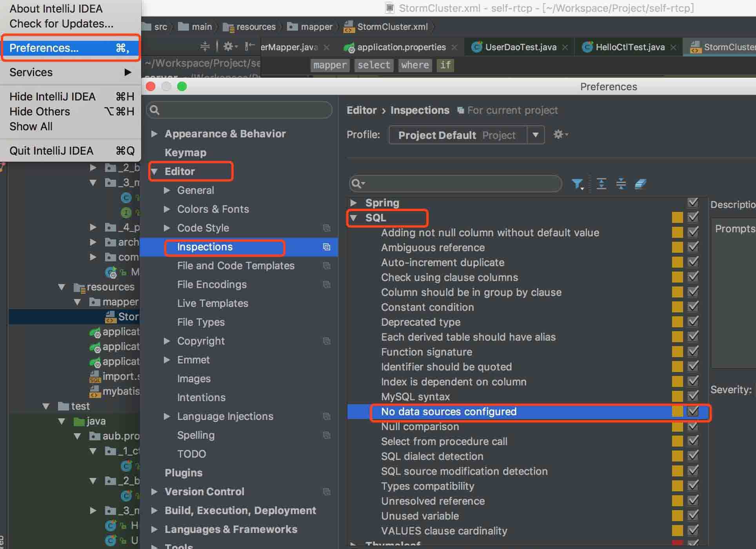Viewport: 756px width, 549px height.
Task: Click the toolbar gear icon above the project tree
Action: click(229, 47)
